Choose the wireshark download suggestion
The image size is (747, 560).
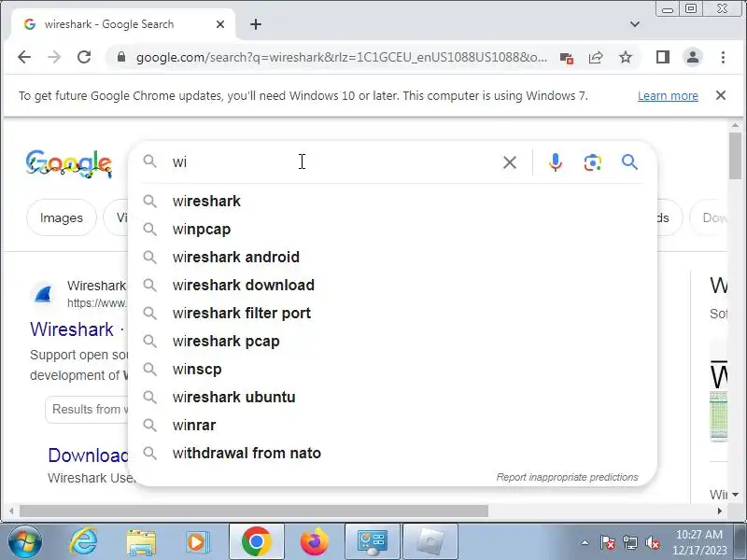[x=392, y=286]
